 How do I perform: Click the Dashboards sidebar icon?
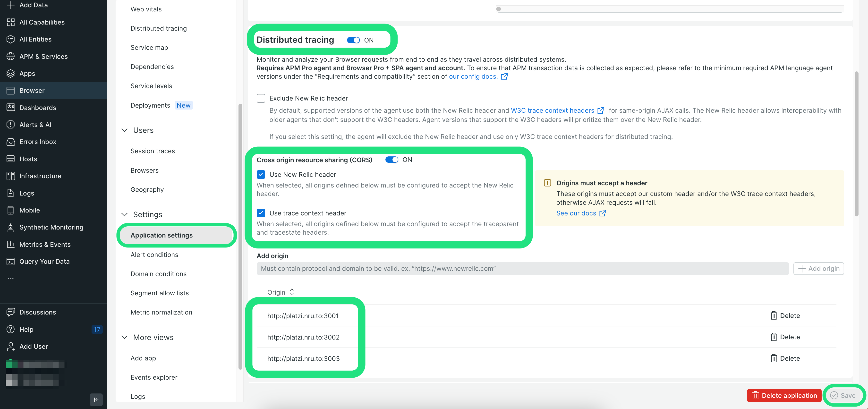pyautogui.click(x=10, y=108)
